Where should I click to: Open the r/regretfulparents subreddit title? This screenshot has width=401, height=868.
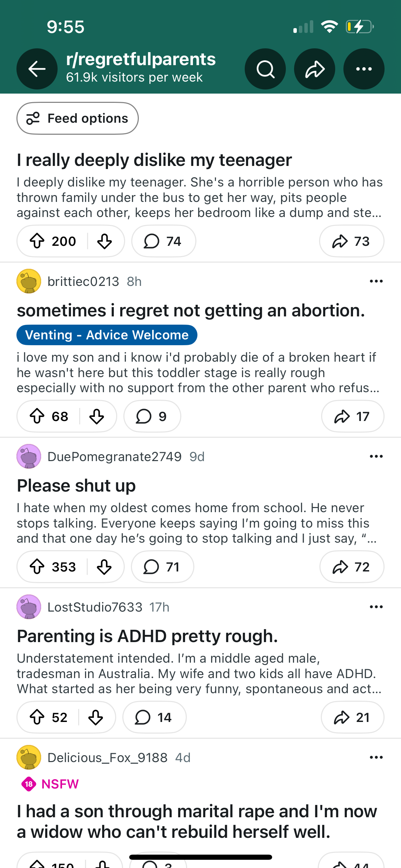[x=141, y=59]
